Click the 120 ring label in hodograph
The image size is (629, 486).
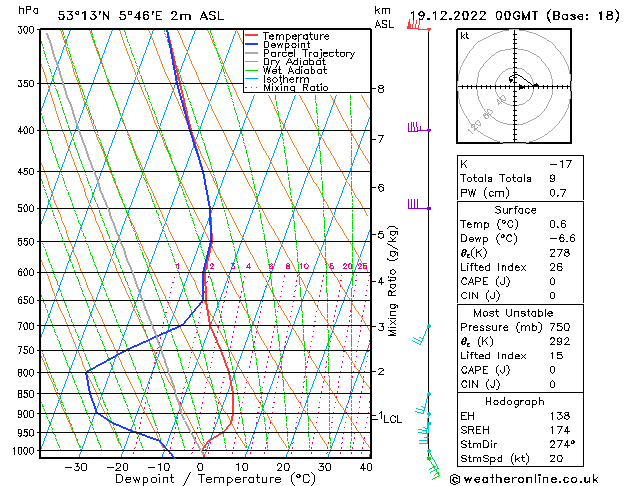click(474, 128)
